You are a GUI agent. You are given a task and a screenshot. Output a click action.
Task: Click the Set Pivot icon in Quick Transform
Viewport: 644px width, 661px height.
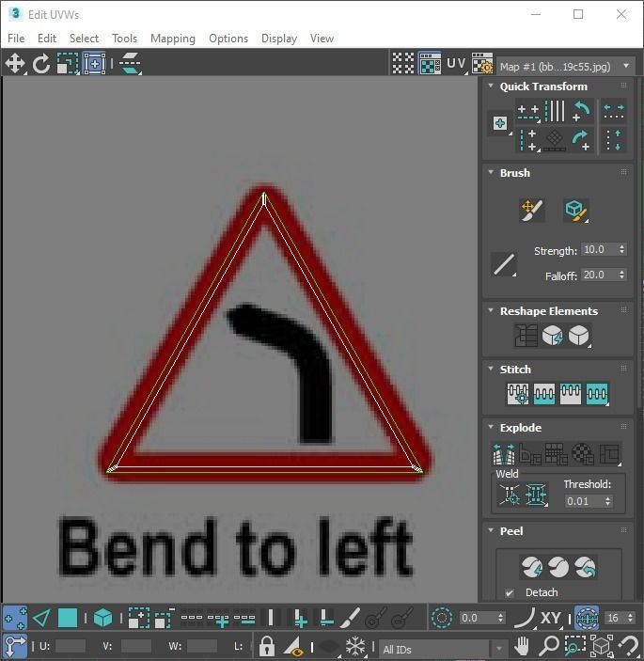point(500,123)
